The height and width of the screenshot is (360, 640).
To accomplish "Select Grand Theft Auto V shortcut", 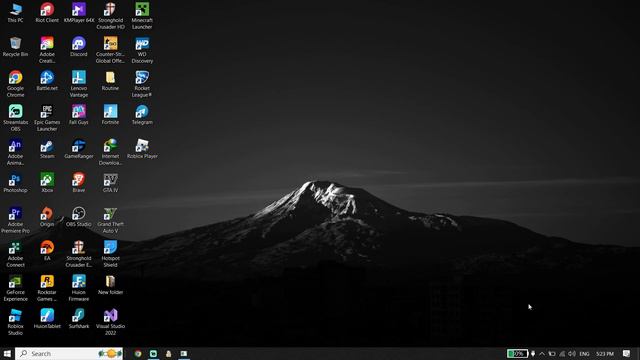I will pyautogui.click(x=110, y=220).
